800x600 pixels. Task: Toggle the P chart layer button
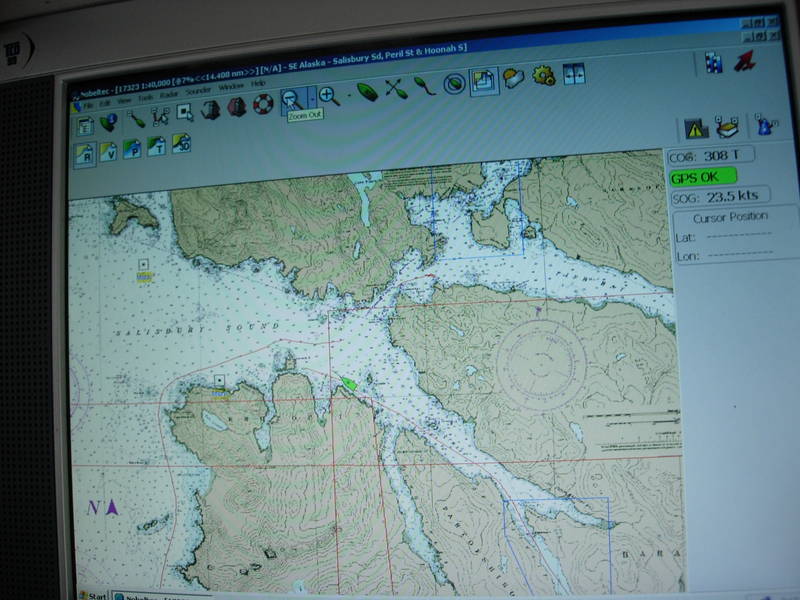click(132, 149)
